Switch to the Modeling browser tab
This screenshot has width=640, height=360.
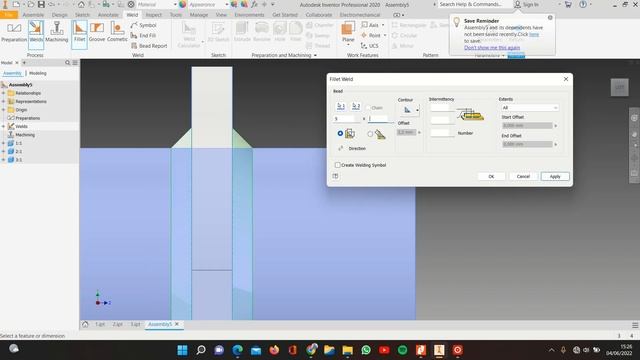38,73
